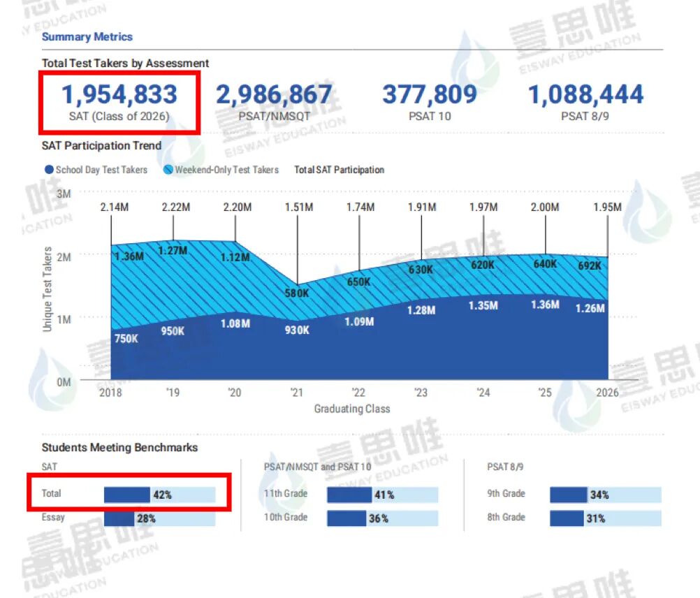
Task: Click the 3M y-axis tick label
Action: coord(64,194)
